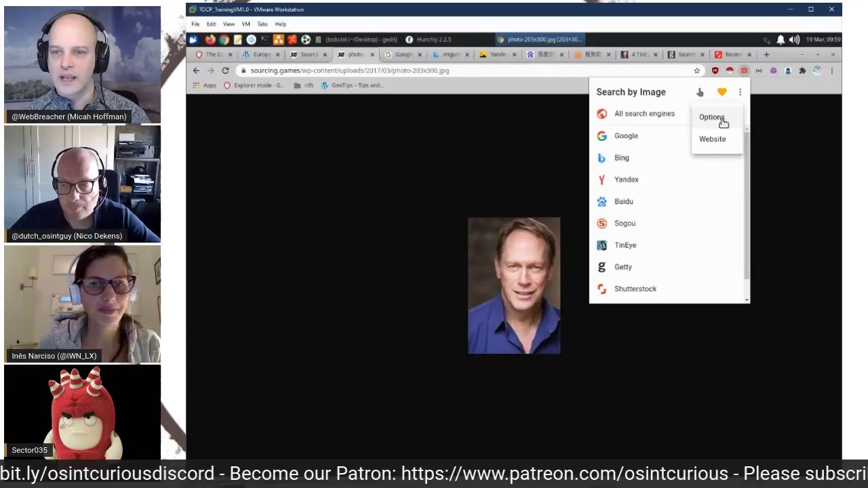Click the volume speaker icon in VM panel
Image resolution: width=868 pixels, height=488 pixels.
[794, 39]
